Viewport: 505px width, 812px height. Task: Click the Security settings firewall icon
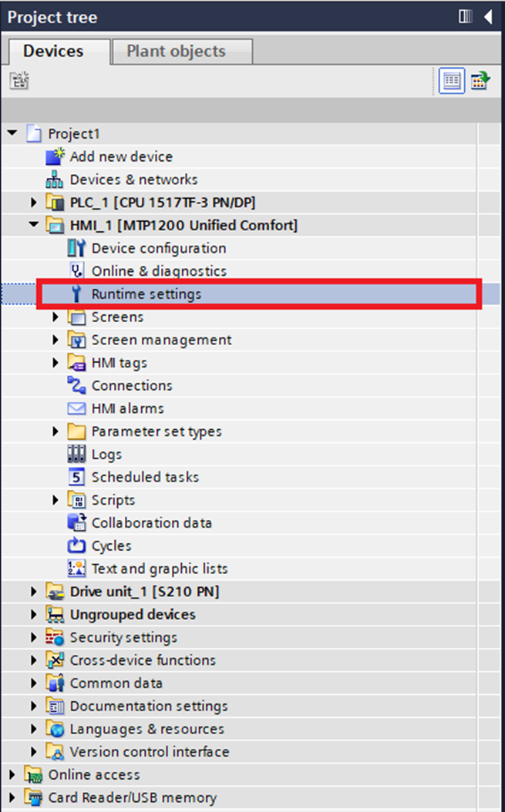55,637
